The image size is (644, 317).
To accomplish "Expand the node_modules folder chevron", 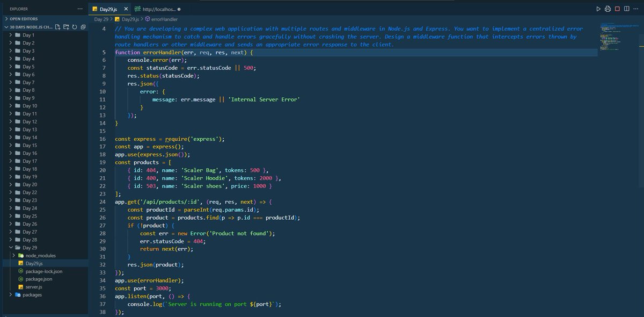I will (x=14, y=256).
